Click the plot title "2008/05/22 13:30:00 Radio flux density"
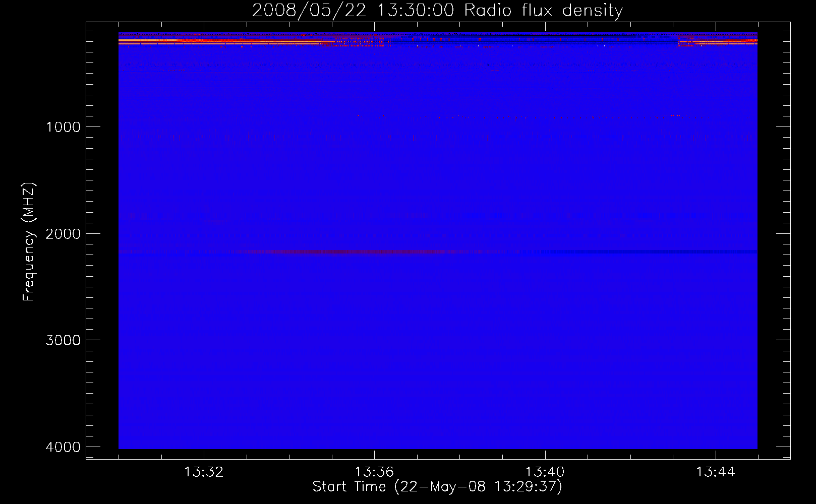This screenshot has height=504, width=816. pos(437,10)
